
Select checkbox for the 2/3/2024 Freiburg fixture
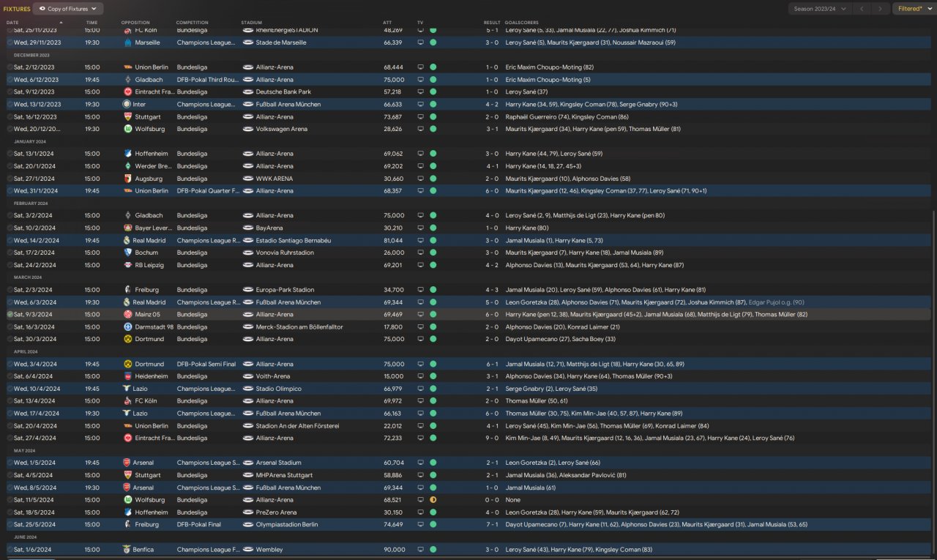coord(10,290)
